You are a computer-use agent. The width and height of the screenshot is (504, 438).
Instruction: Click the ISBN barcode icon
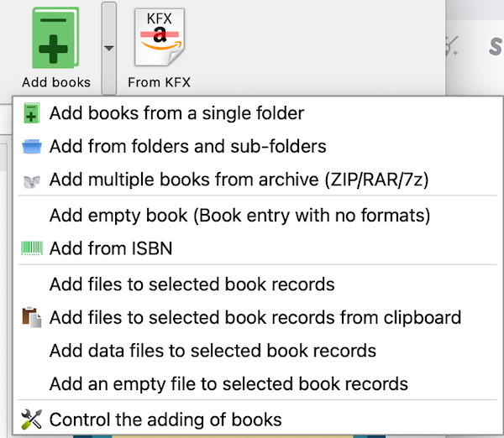click(32, 248)
